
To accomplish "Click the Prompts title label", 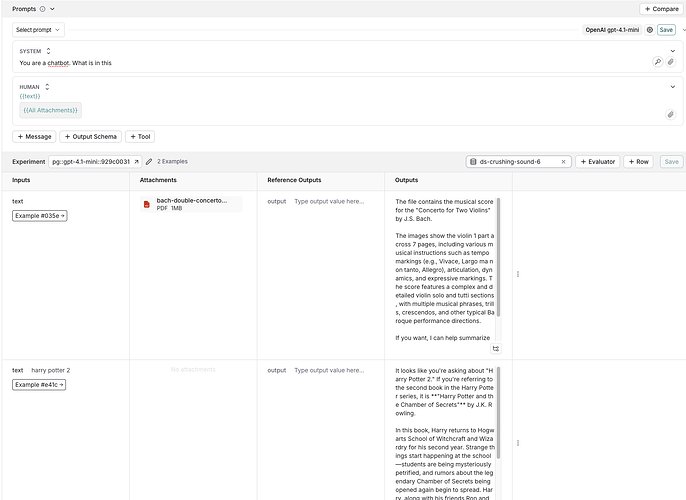I will pos(24,9).
